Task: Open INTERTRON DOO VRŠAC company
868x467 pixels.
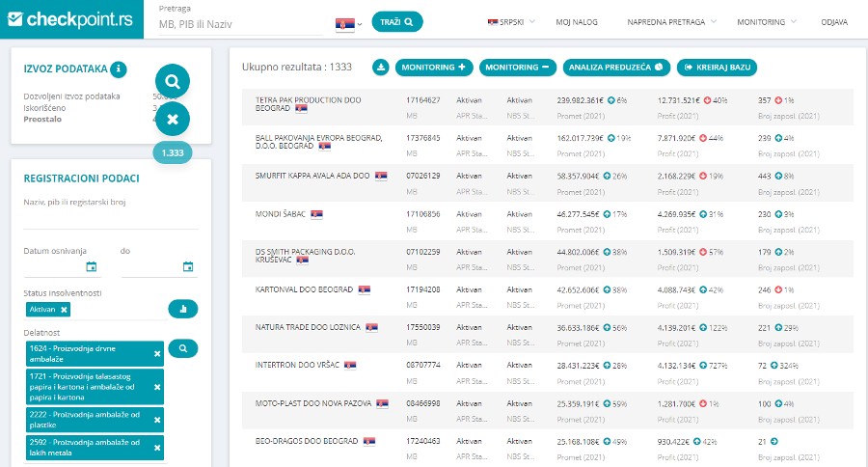Action: tap(297, 365)
